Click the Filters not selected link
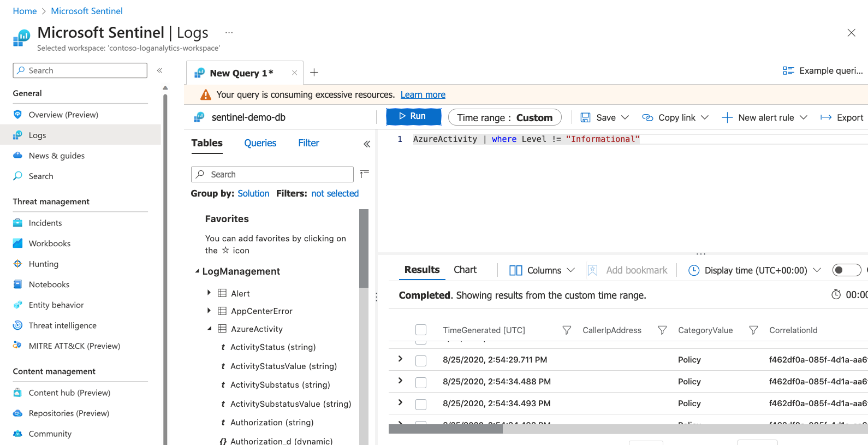 coord(335,193)
